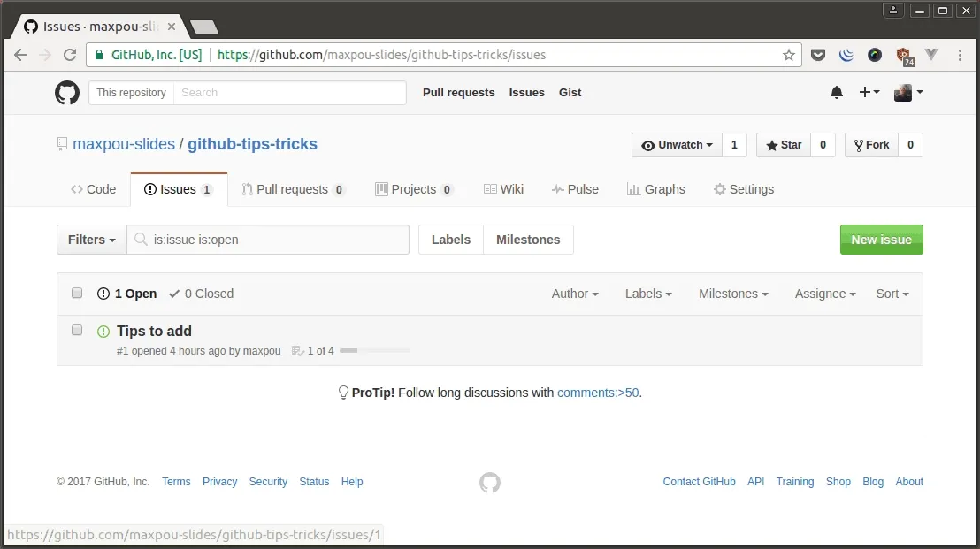Click the GitHub Octocat logo in header
This screenshot has height=549, width=980.
pos(67,93)
